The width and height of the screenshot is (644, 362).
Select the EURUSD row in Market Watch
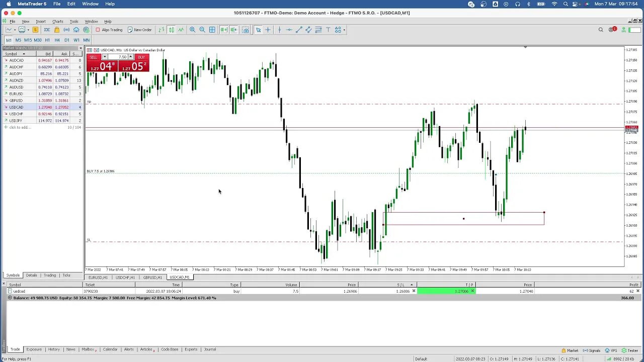42,94
